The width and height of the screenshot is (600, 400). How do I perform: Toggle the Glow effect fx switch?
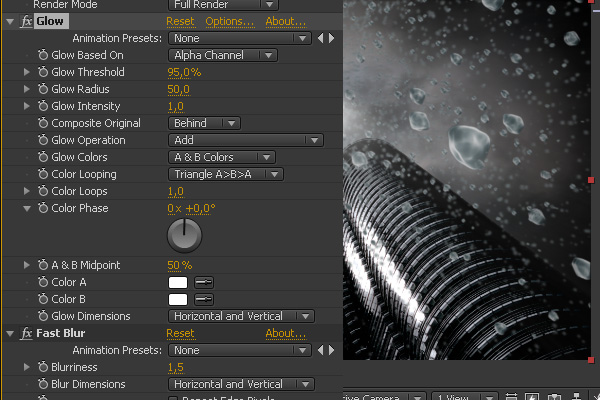tap(26, 21)
